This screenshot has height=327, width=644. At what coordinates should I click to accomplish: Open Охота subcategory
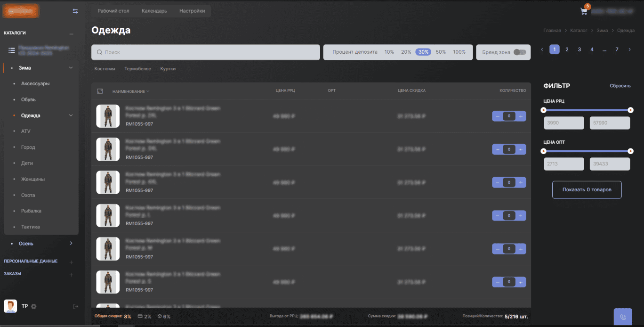[28, 195]
